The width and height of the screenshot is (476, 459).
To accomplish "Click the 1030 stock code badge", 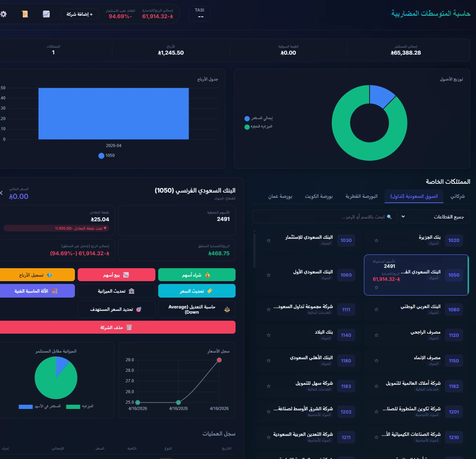I will (346, 241).
